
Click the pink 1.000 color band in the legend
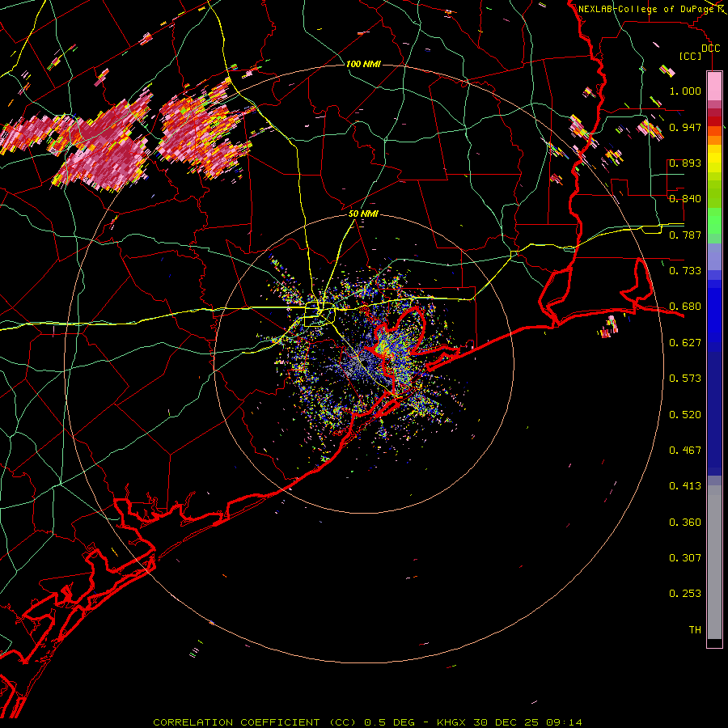[714, 87]
